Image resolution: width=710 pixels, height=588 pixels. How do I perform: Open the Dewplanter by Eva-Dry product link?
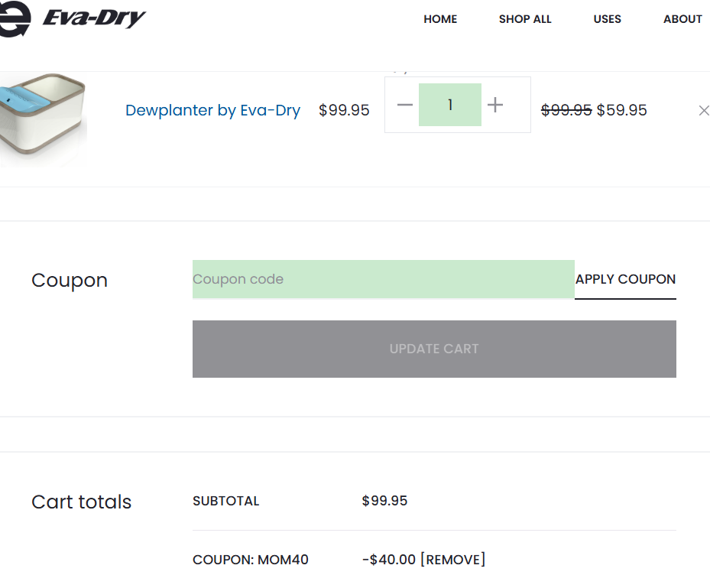212,110
